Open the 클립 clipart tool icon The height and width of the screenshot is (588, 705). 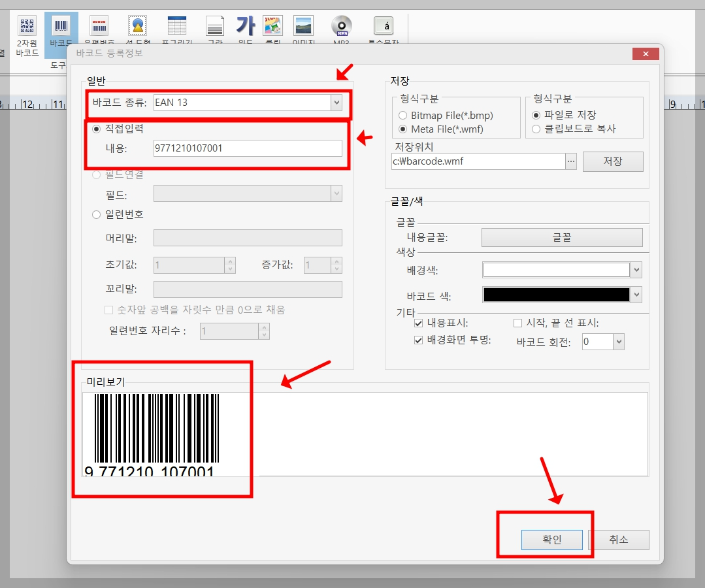[x=273, y=25]
